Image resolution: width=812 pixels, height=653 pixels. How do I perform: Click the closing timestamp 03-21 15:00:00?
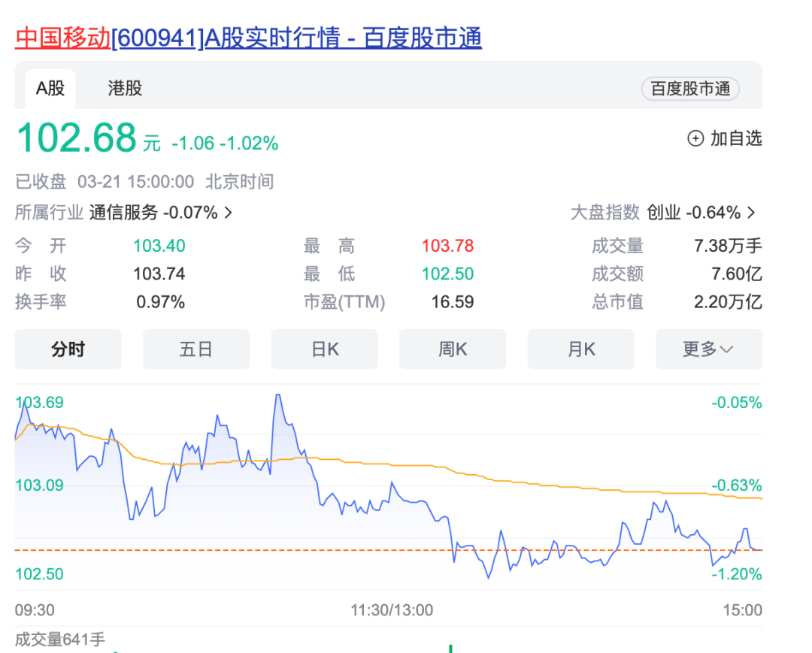[x=135, y=182]
